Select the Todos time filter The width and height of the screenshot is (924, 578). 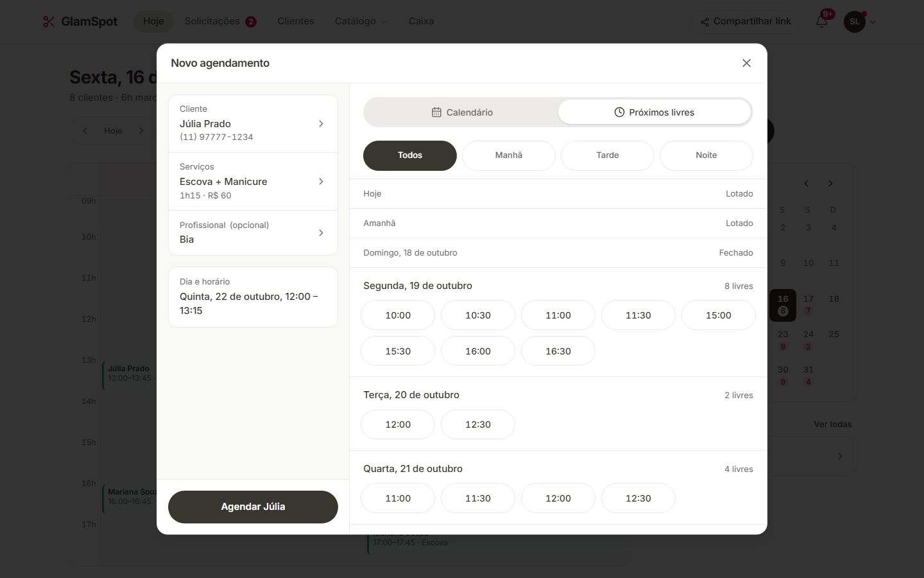[x=410, y=155]
